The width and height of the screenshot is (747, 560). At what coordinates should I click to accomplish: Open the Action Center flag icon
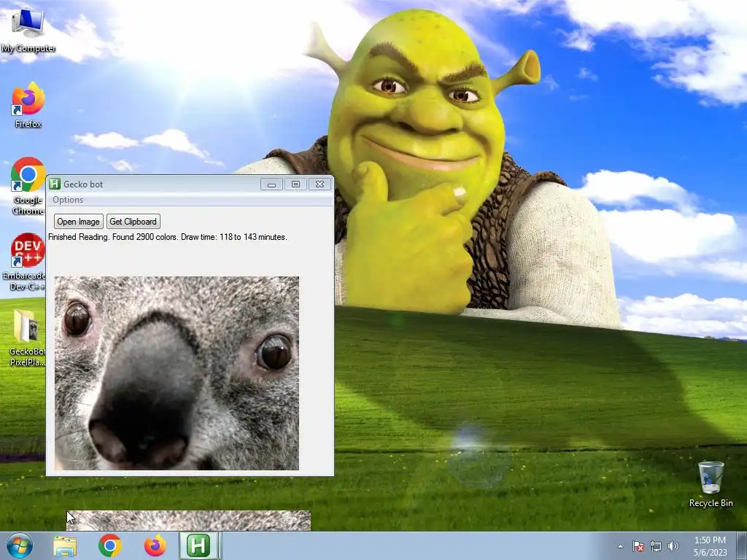click(638, 546)
